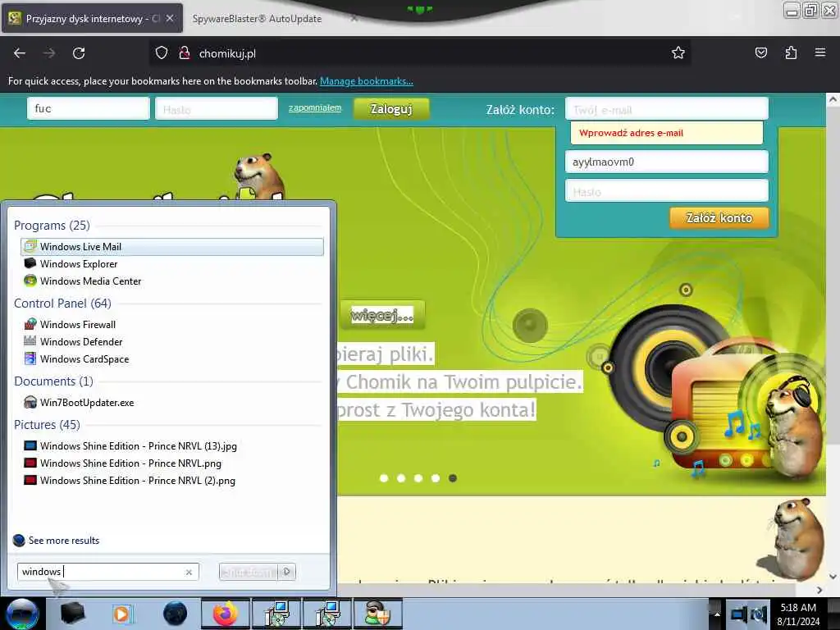Screen dimensions: 840x630
Task: Click login Hasło password field
Action: click(x=217, y=109)
